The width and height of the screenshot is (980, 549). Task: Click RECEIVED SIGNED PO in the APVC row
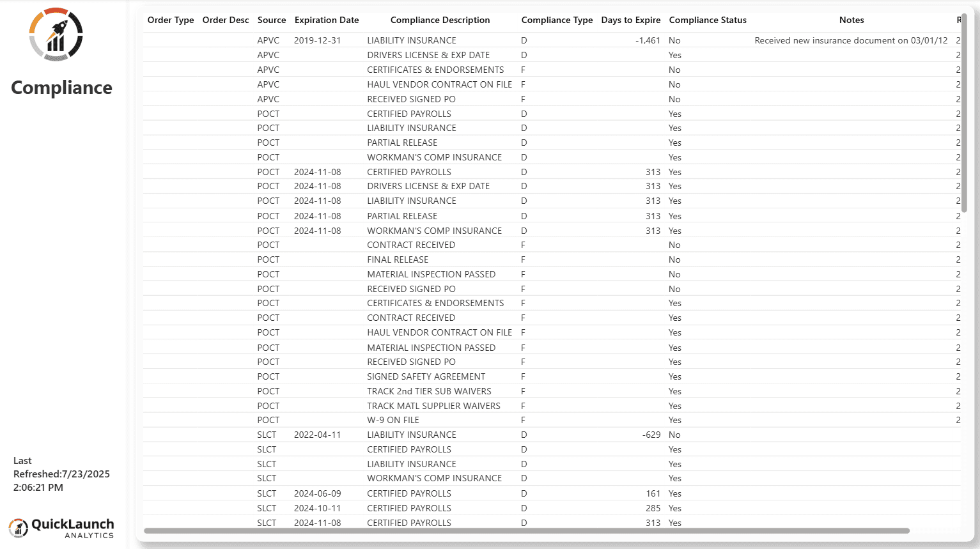click(412, 99)
